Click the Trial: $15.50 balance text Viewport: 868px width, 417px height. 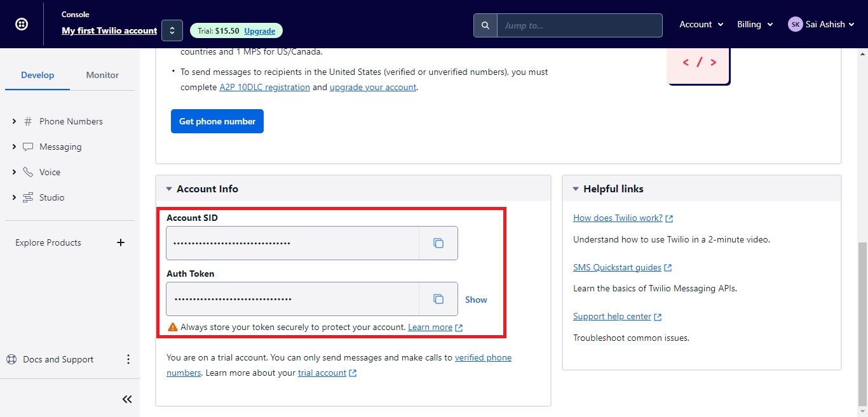click(x=219, y=30)
